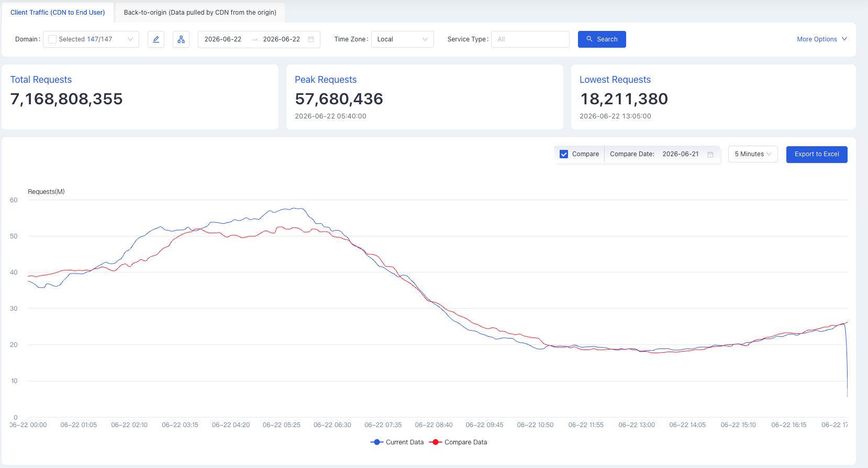The height and width of the screenshot is (468, 868).
Task: Open the Time Zone Local dropdown
Action: click(403, 39)
